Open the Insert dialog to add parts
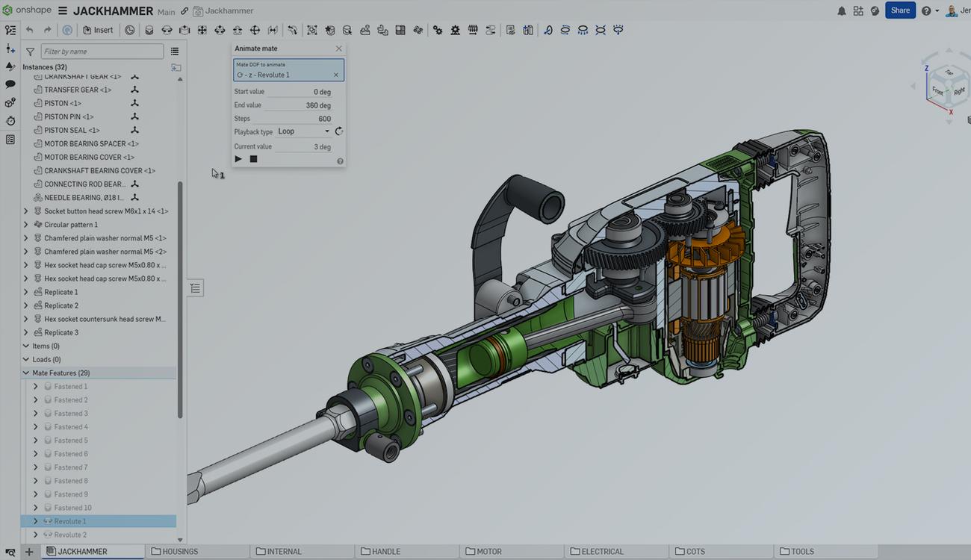Image resolution: width=971 pixels, height=560 pixels. pyautogui.click(x=98, y=30)
